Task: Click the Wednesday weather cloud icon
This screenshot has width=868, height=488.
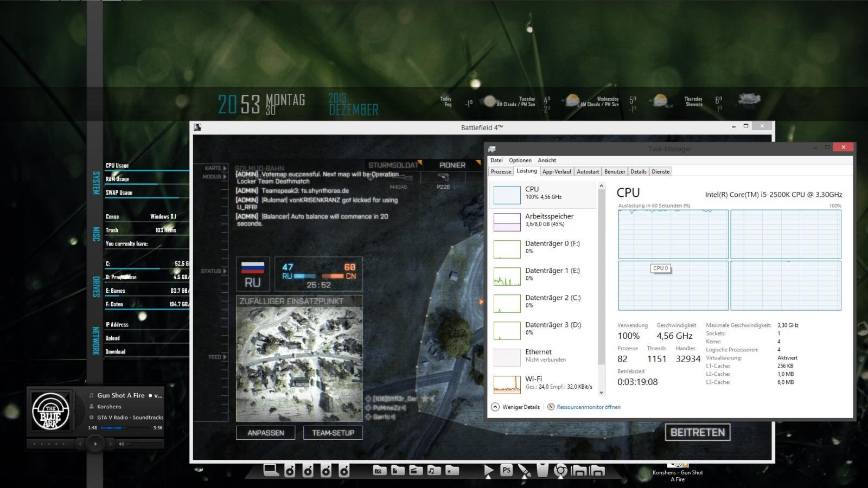Action: click(660, 101)
